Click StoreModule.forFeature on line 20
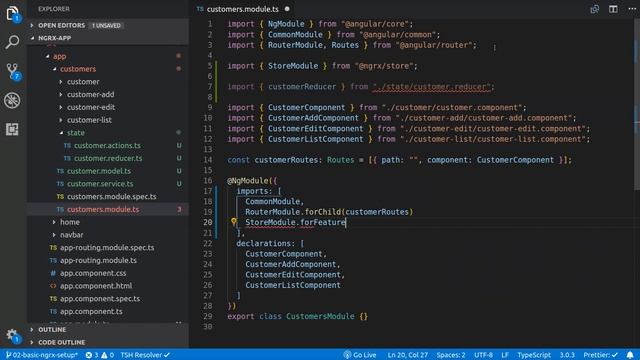The image size is (640, 360). coord(295,222)
